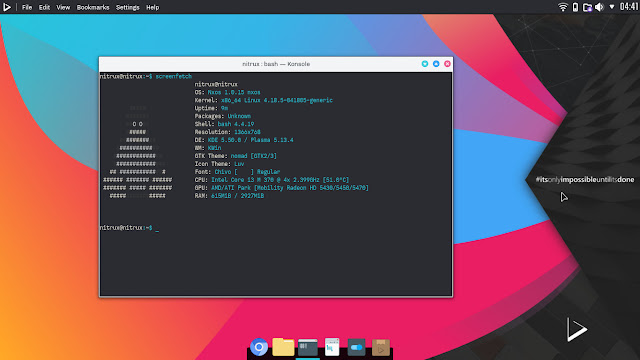This screenshot has height=360, width=640.
Task: Click the 'Nxos 1.0.15 nxos' OS value
Action: [234, 92]
